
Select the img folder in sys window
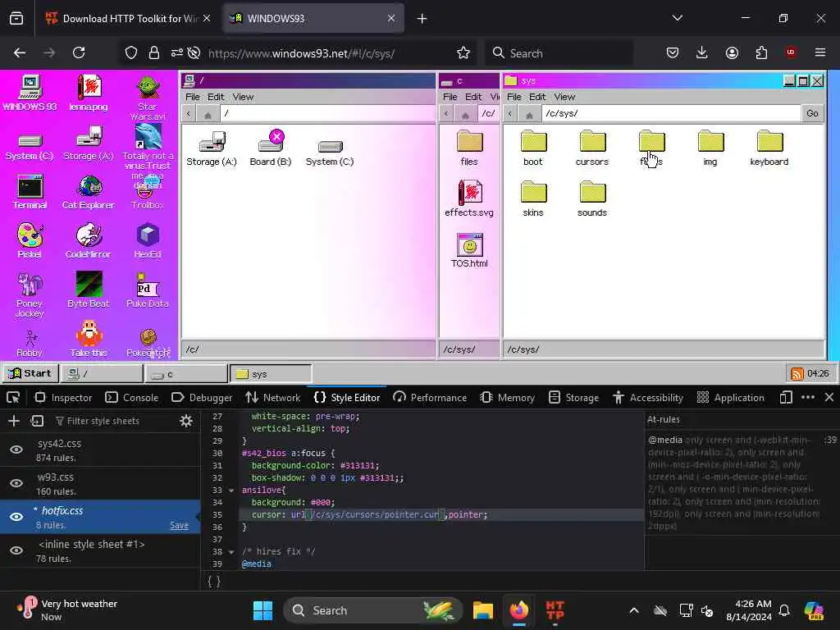click(x=710, y=148)
